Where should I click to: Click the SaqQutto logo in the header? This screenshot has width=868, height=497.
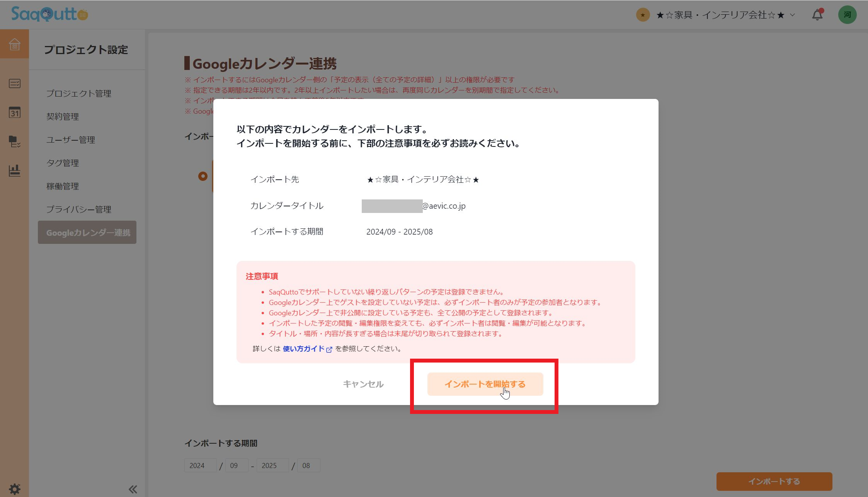46,14
